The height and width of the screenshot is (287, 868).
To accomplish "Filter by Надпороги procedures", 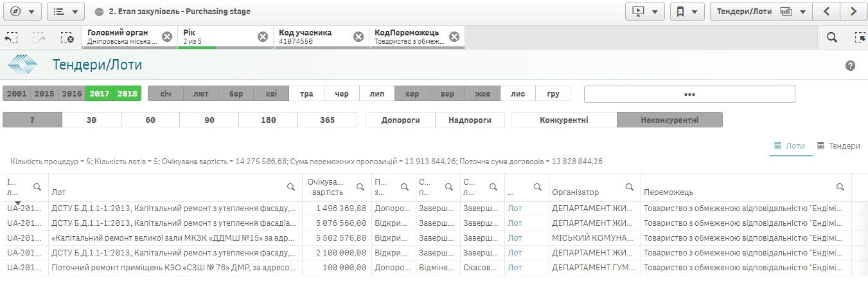I will pyautogui.click(x=470, y=120).
